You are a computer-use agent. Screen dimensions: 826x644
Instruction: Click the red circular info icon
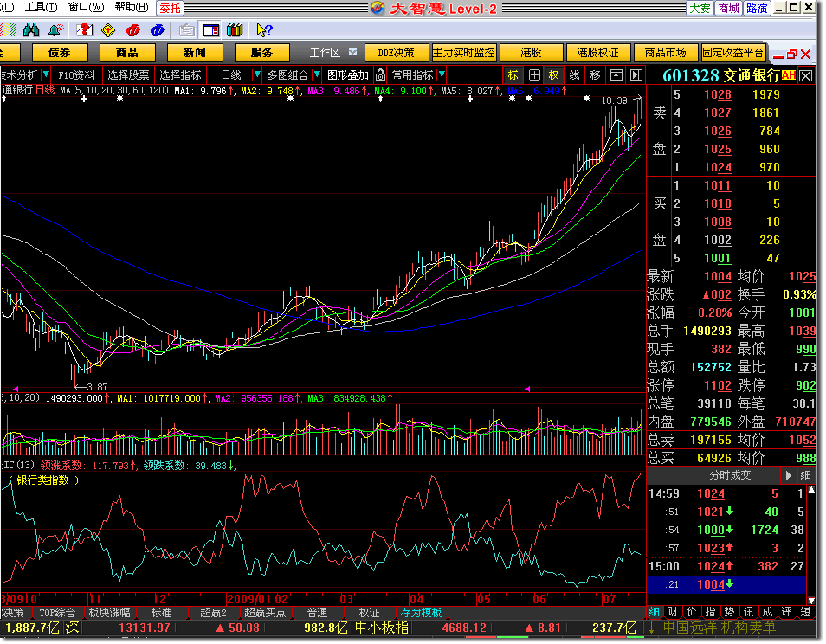tap(132, 30)
